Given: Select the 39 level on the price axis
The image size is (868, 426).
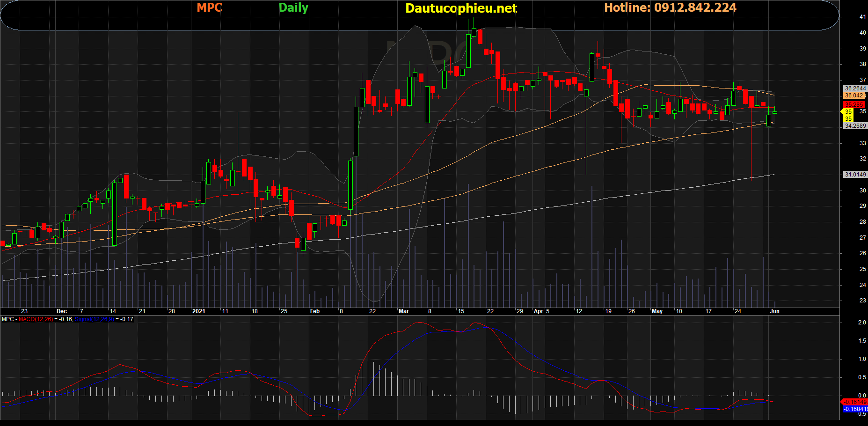Looking at the screenshot, I should coord(862,49).
